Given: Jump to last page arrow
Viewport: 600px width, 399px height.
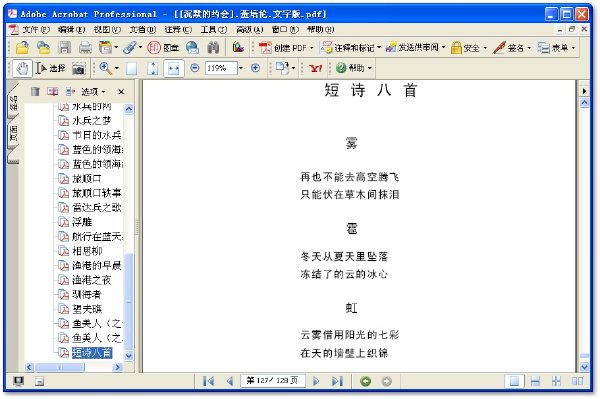Looking at the screenshot, I should tap(337, 381).
